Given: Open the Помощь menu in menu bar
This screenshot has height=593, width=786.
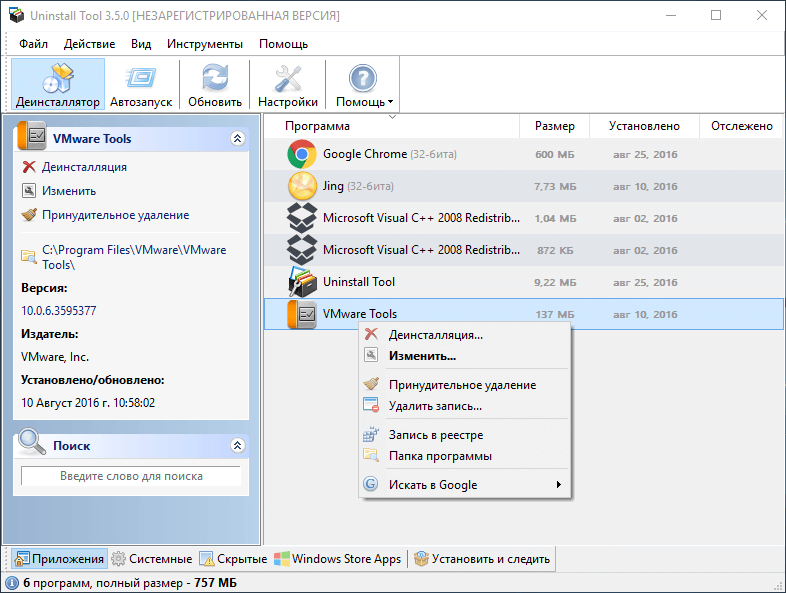Looking at the screenshot, I should click(283, 44).
